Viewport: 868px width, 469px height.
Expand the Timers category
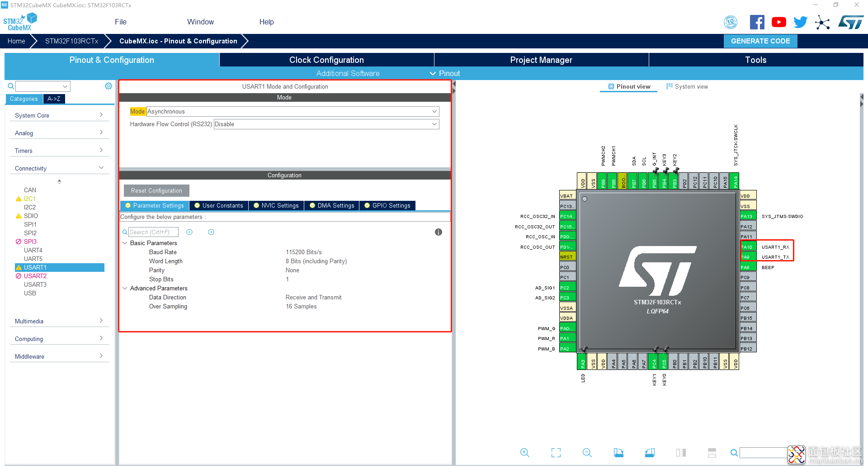coord(59,151)
